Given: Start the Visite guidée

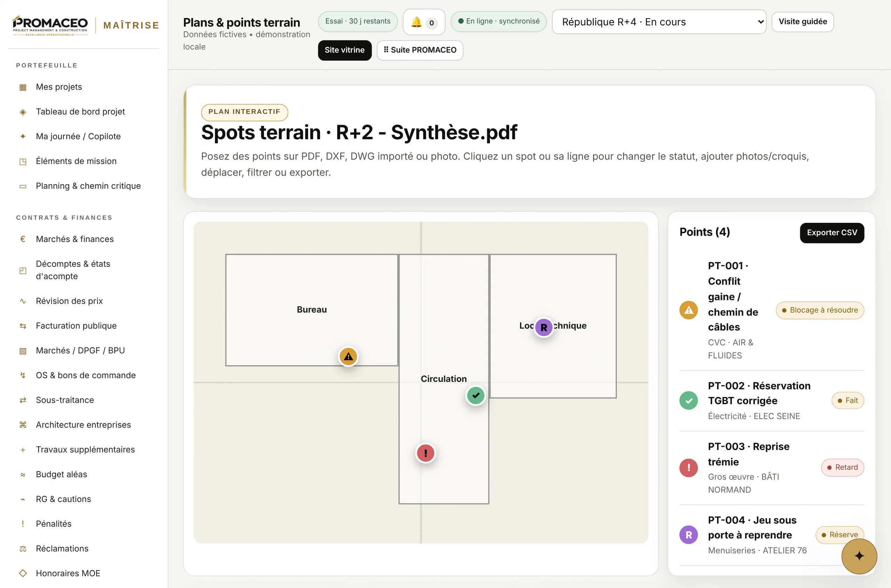Looking at the screenshot, I should pos(803,22).
